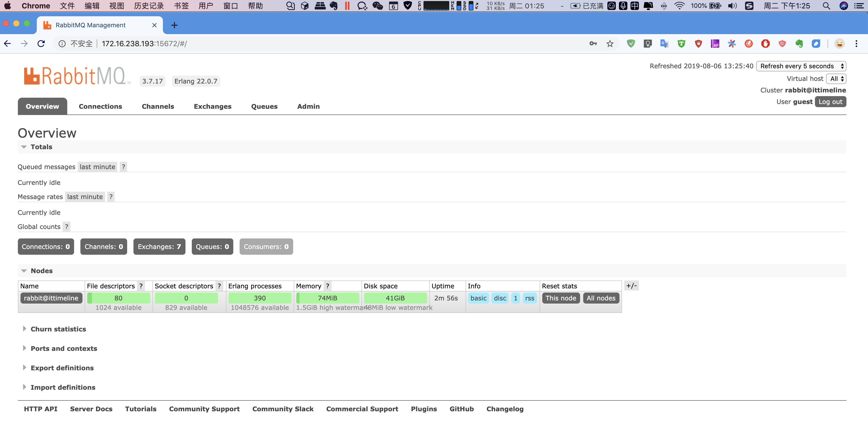Click the Memory column help question mark
The height and width of the screenshot is (448, 868).
(327, 286)
